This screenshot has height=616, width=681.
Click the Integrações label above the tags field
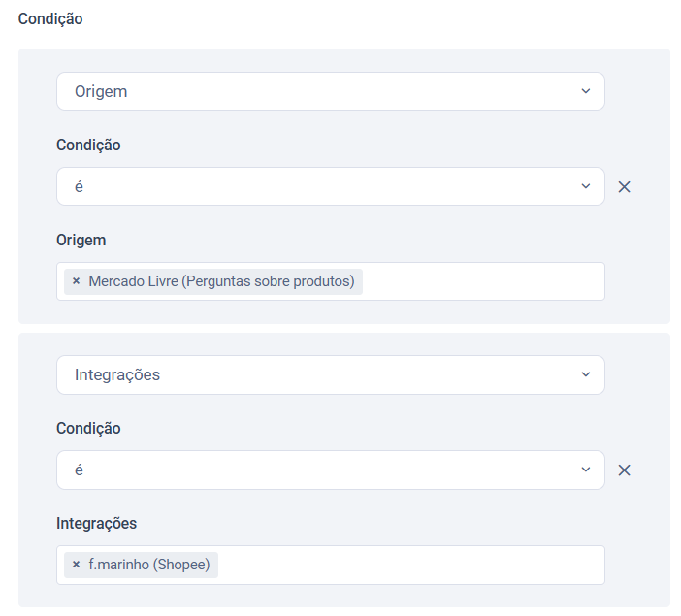point(96,523)
